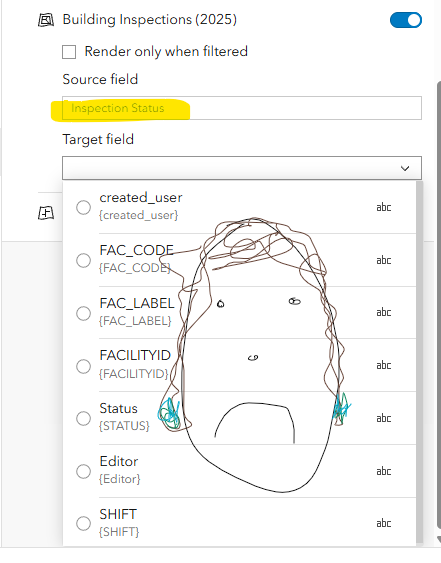
Task: Click abc type icon for SHIFT
Action: pyautogui.click(x=384, y=524)
